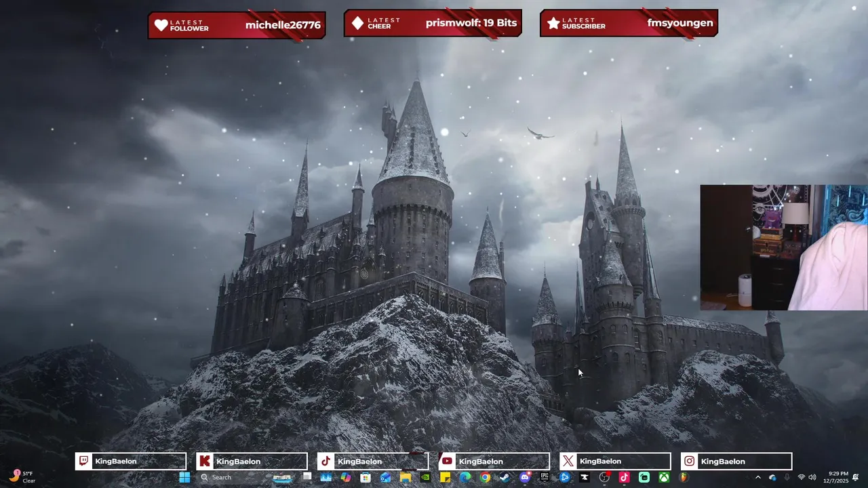Switch to OBS Studio in the taskbar
The image size is (868, 488).
click(x=604, y=477)
